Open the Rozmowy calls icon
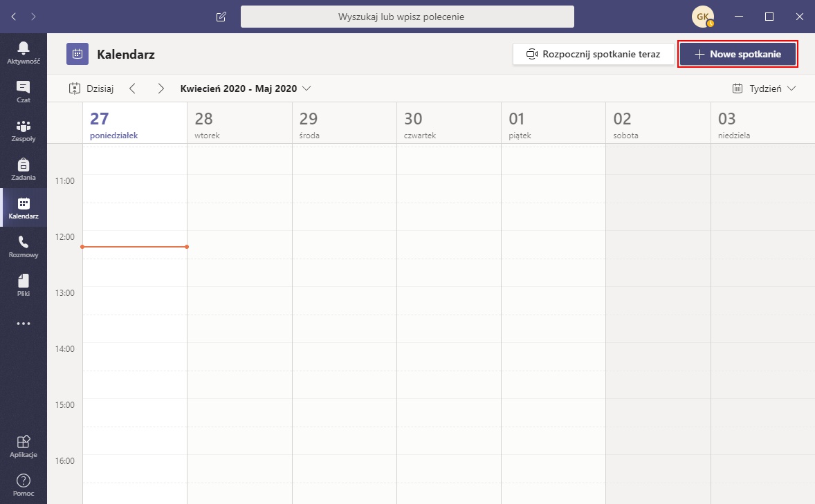The image size is (815, 504). [x=24, y=246]
